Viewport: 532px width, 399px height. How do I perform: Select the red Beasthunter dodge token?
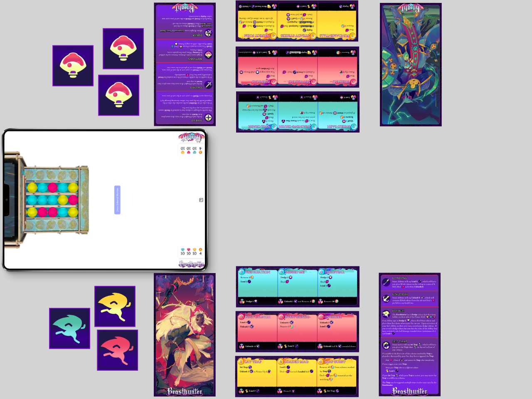pos(117,350)
